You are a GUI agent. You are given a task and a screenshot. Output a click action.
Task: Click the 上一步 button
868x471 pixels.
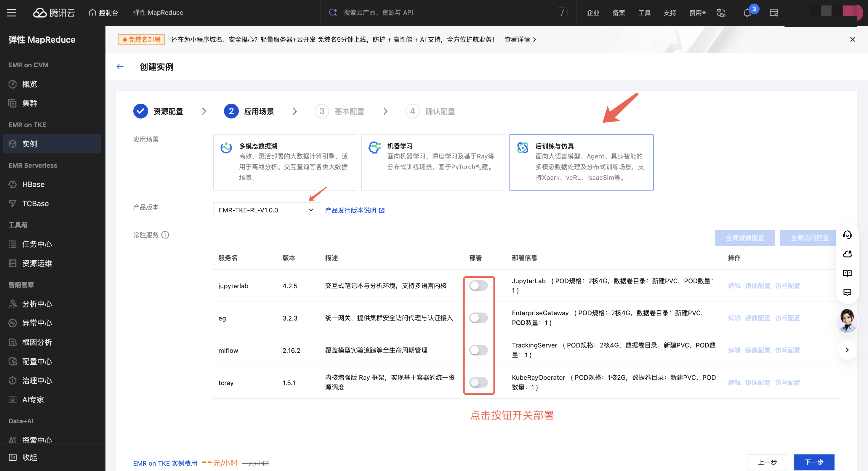(x=768, y=462)
